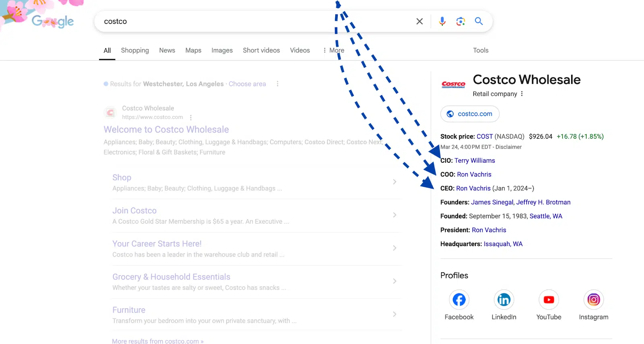Open the Furniture sitelink
644x344 pixels.
[129, 310]
